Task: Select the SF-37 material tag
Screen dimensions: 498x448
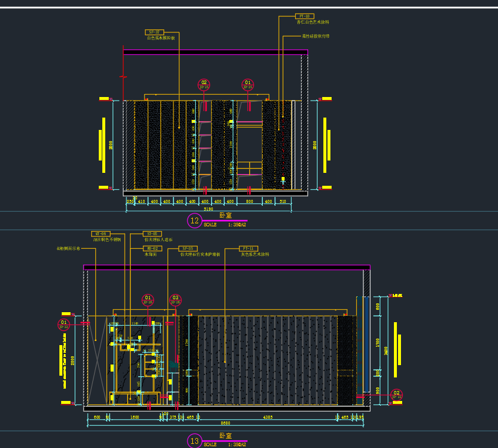Action: point(155,32)
